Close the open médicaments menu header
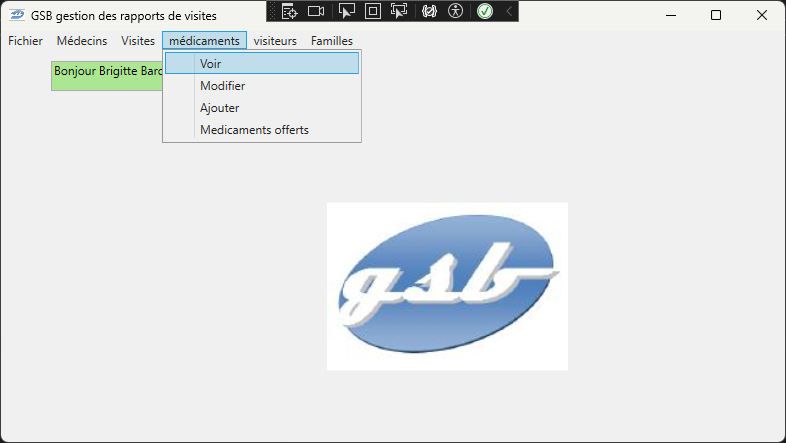Image resolution: width=786 pixels, height=443 pixels. 205,41
